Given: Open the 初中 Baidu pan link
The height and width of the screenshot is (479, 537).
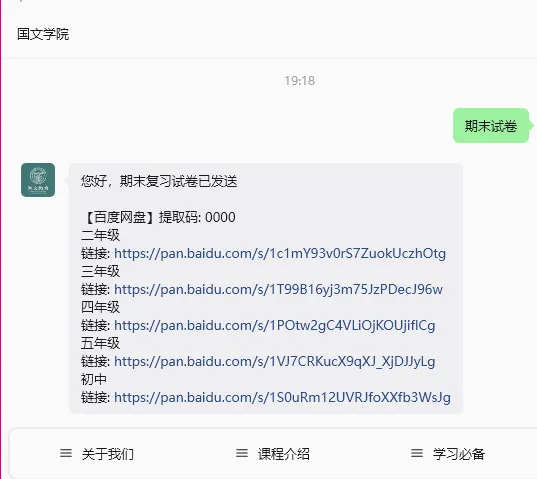Looking at the screenshot, I should pos(282,397).
